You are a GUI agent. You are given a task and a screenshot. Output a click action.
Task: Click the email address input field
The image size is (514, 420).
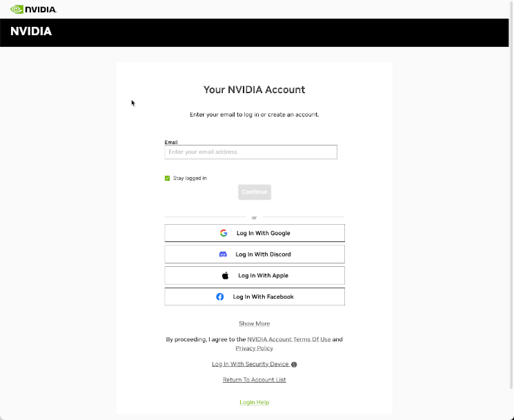(x=251, y=152)
